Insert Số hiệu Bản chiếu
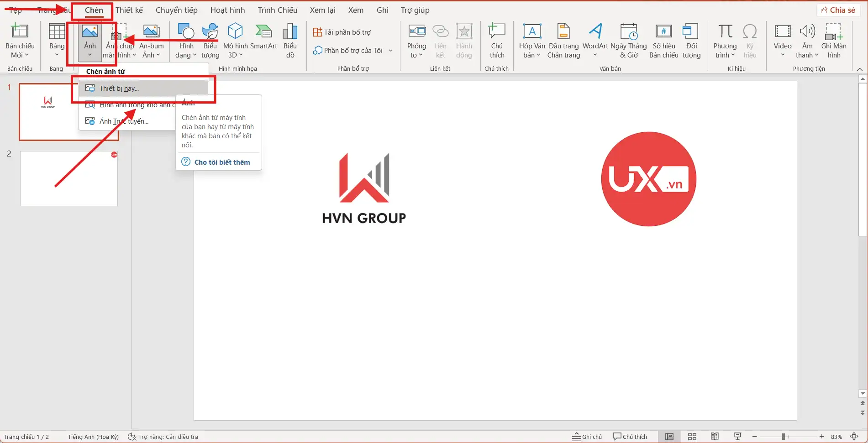 (664, 40)
